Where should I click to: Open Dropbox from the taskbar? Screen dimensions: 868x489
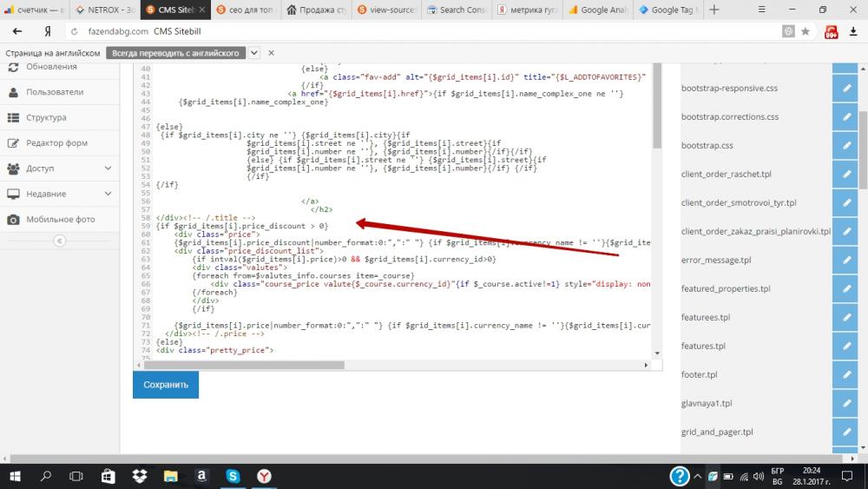[140, 476]
